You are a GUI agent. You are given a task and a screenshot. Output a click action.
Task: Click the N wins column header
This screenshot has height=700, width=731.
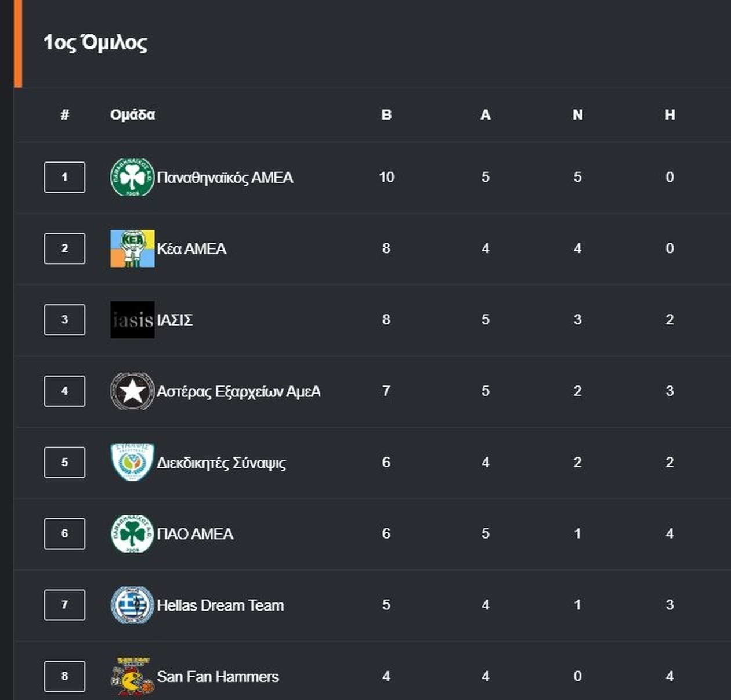tap(577, 115)
